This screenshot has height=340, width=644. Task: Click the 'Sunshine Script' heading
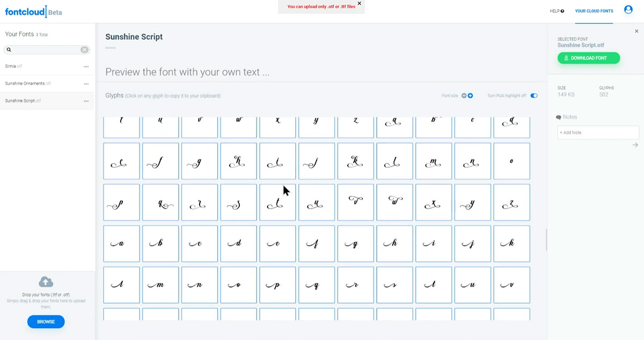click(x=134, y=37)
